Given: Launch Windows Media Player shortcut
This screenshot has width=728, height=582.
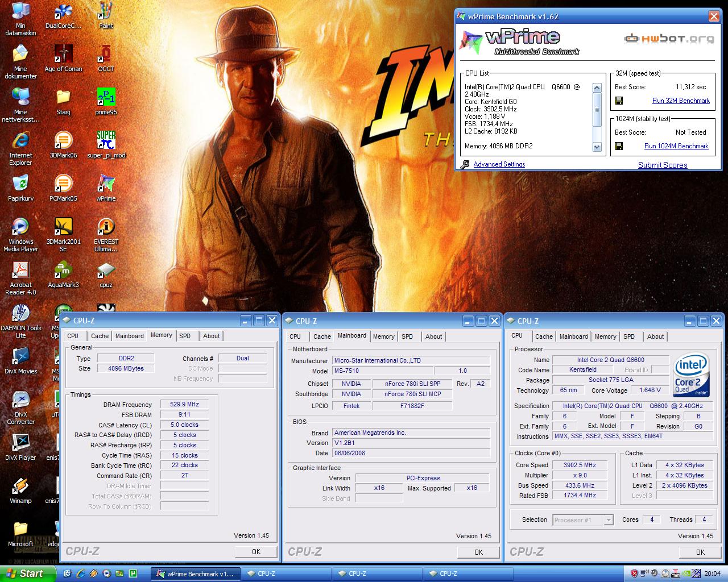Looking at the screenshot, I should [20, 235].
